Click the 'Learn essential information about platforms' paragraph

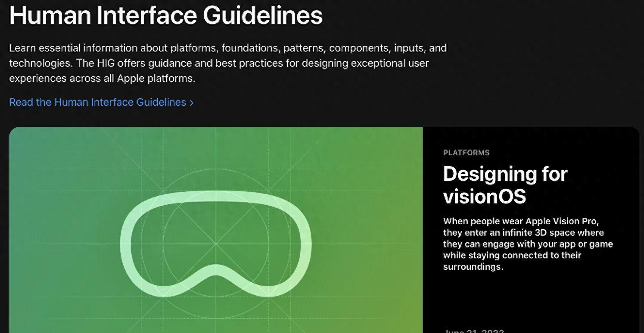pyautogui.click(x=228, y=63)
